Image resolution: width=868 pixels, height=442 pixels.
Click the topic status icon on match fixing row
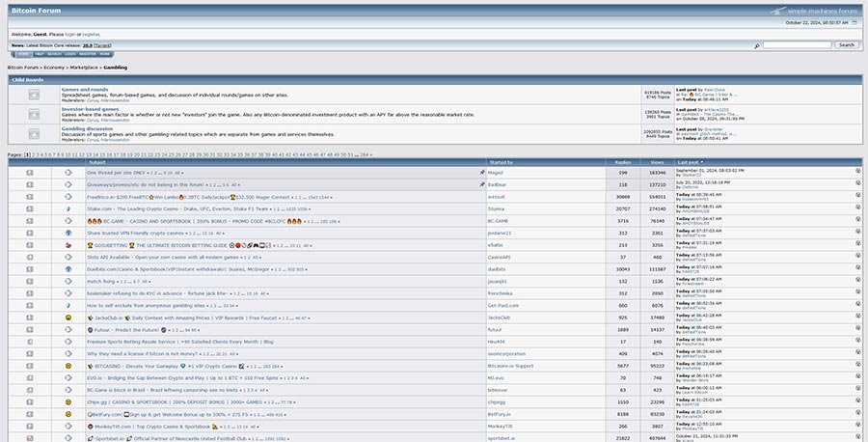tap(29, 282)
